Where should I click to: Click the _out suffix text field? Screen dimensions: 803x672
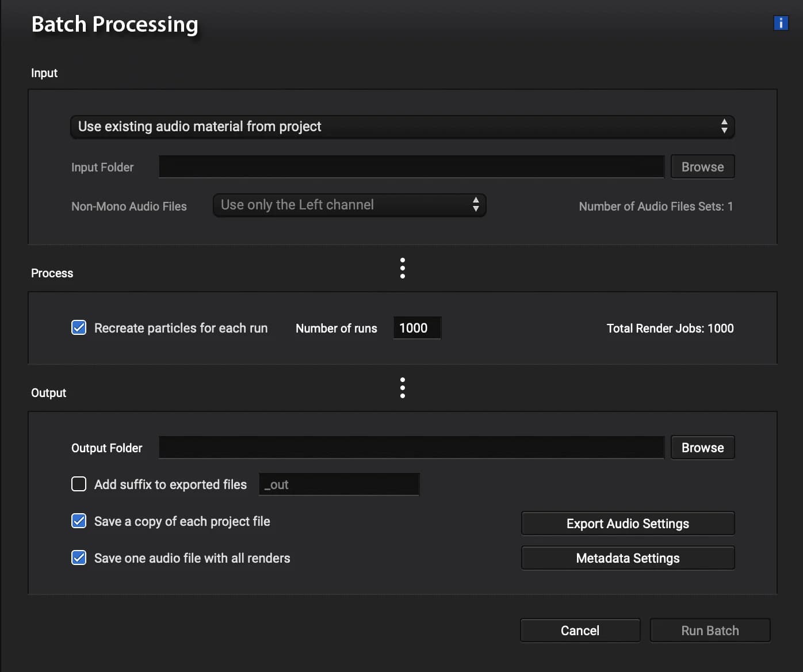click(339, 484)
